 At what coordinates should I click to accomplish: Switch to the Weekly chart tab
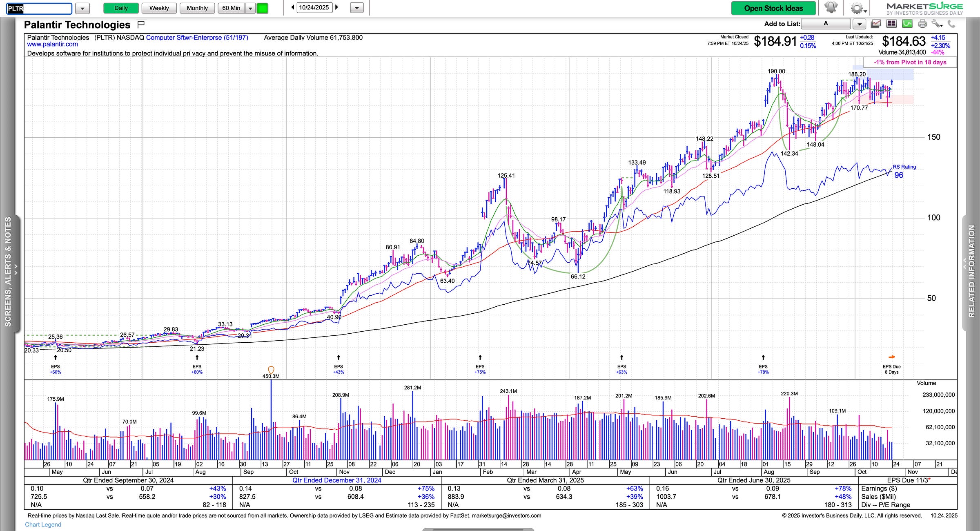click(x=159, y=8)
